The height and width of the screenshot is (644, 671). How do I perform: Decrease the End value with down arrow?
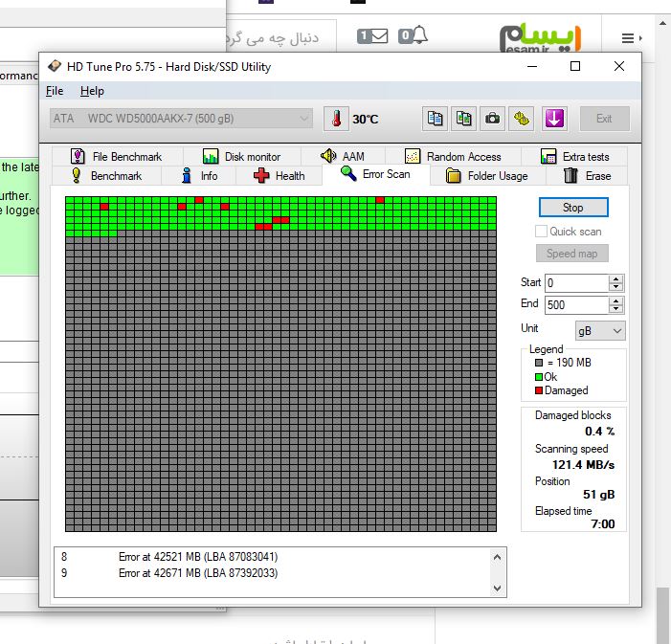point(616,309)
